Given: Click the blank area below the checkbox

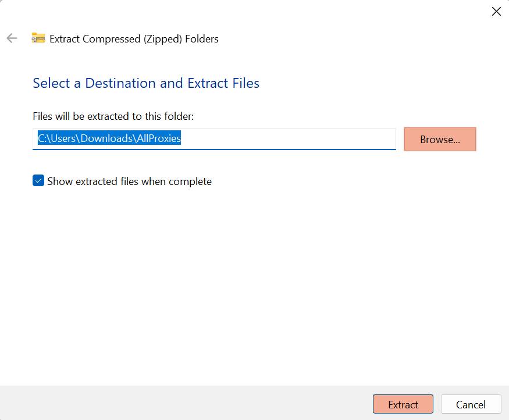Looking at the screenshot, I should 233,279.
